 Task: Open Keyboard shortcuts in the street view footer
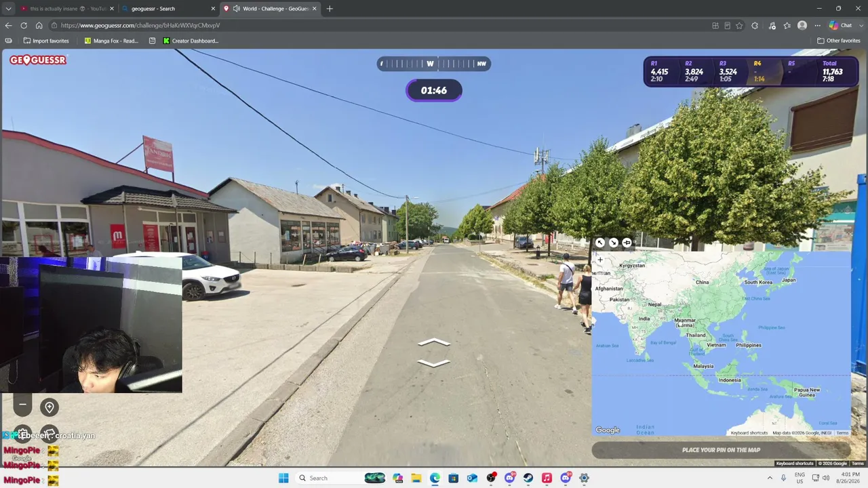pyautogui.click(x=795, y=464)
